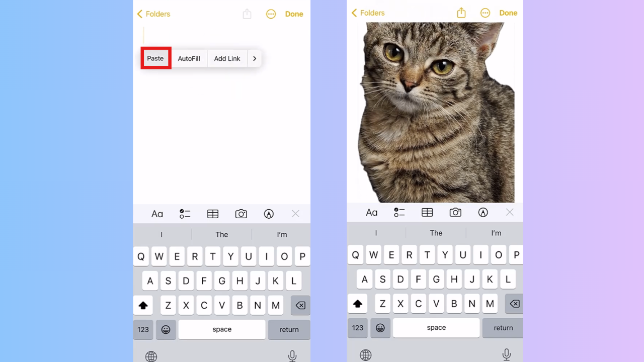Tap Add Link in the context menu
The image size is (644, 362).
227,58
